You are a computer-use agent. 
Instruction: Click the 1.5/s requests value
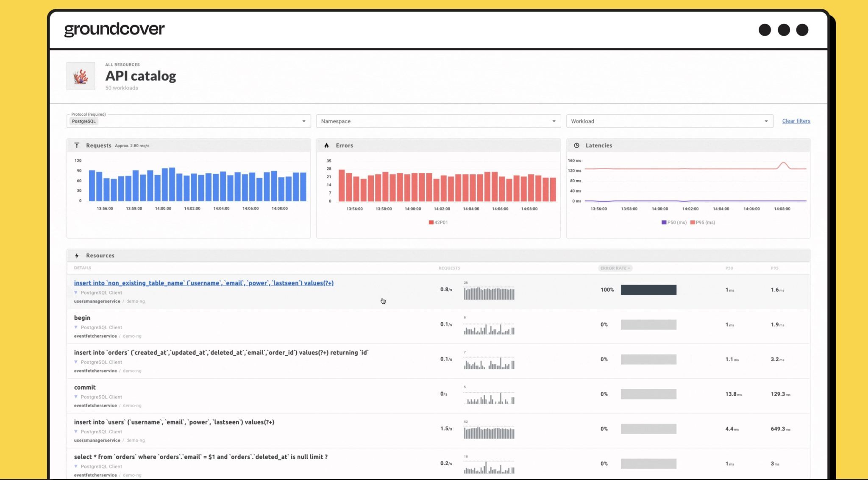point(446,429)
